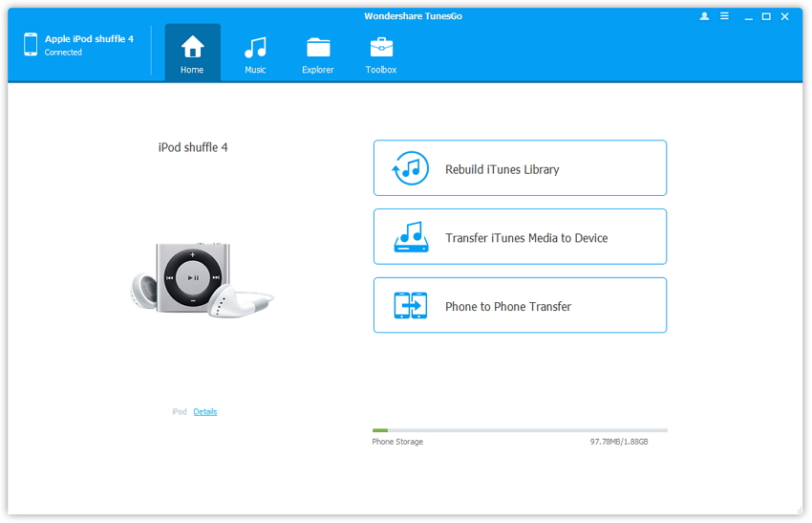Open the Details link under the iPod

[205, 412]
